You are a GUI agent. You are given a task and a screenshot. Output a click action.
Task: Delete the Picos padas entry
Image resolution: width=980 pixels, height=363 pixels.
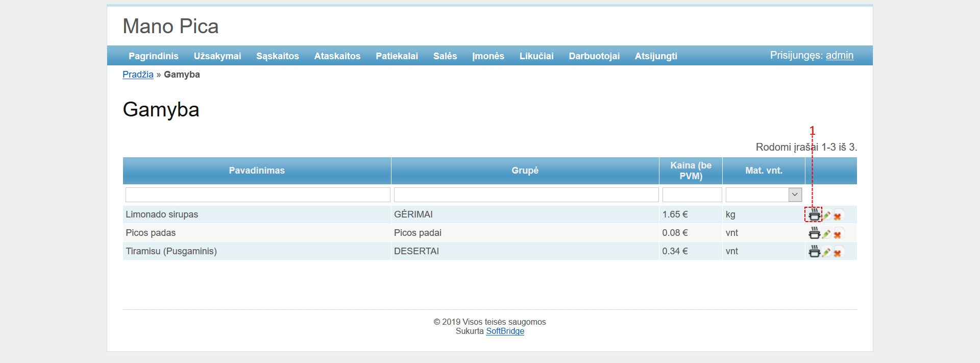pyautogui.click(x=838, y=234)
